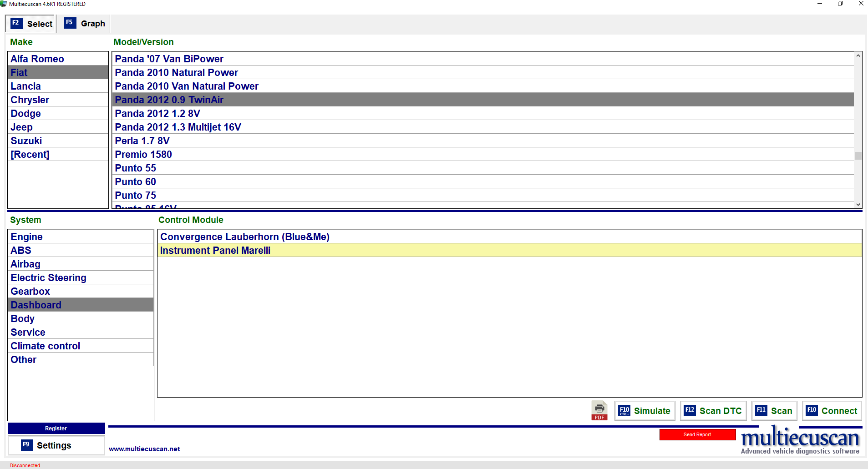Choose Panda '07 Van BiPower model
Viewport: 868px width, 469px height.
(x=483, y=59)
